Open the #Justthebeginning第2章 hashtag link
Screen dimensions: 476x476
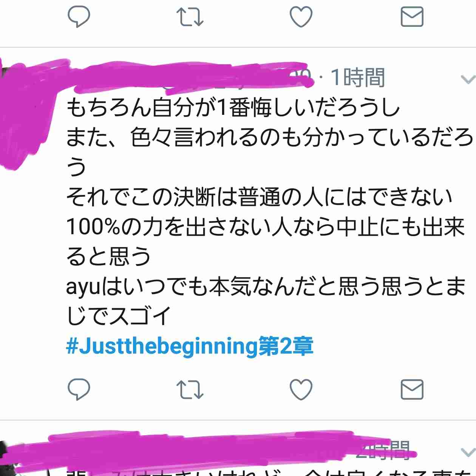tap(190, 346)
